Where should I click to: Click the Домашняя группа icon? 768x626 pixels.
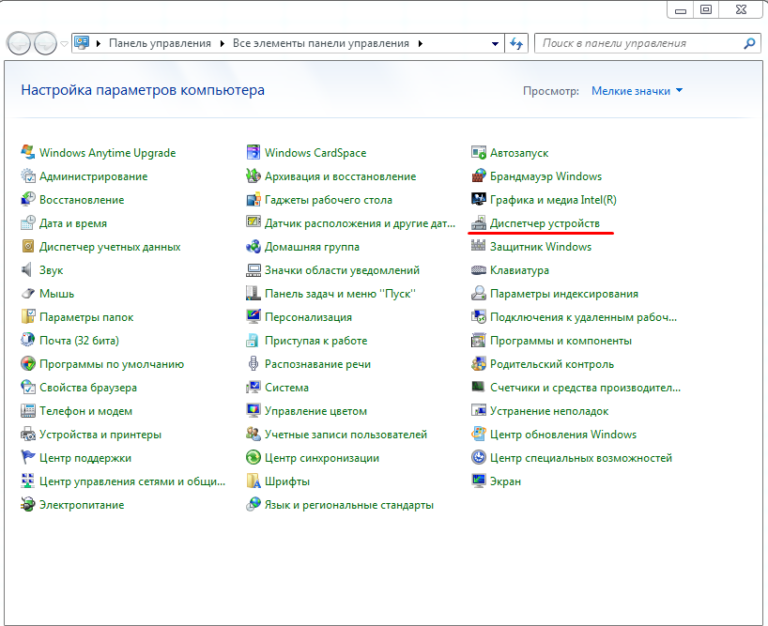(x=253, y=246)
